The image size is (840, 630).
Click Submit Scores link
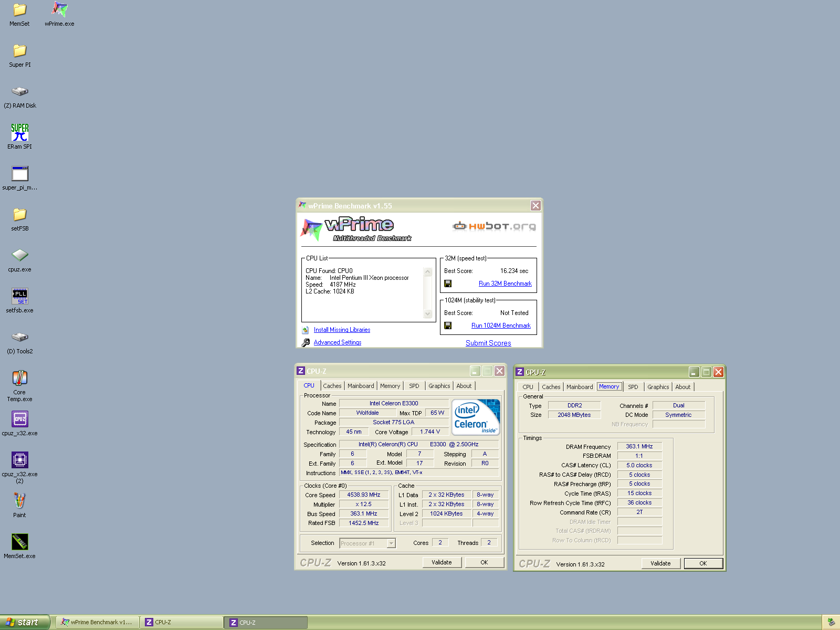click(x=488, y=343)
